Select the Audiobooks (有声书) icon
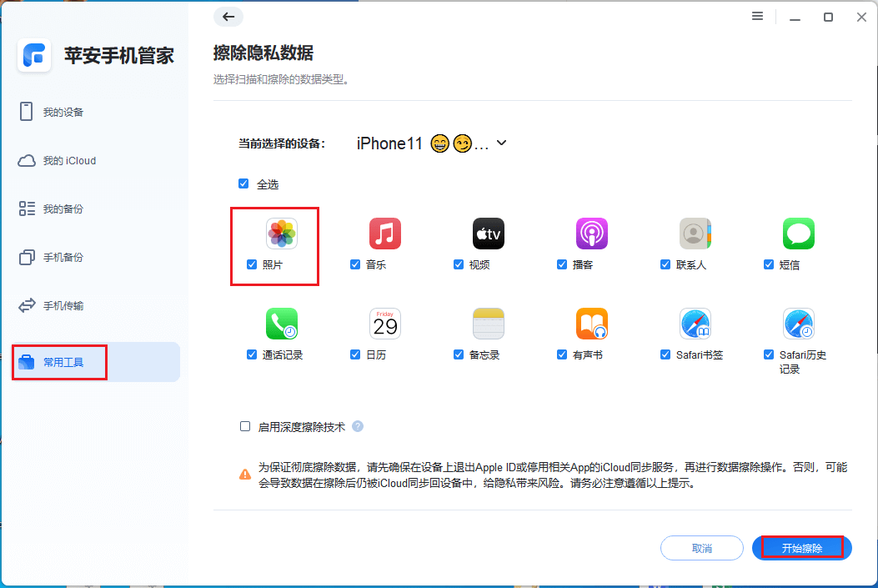This screenshot has height=588, width=878. tap(591, 324)
